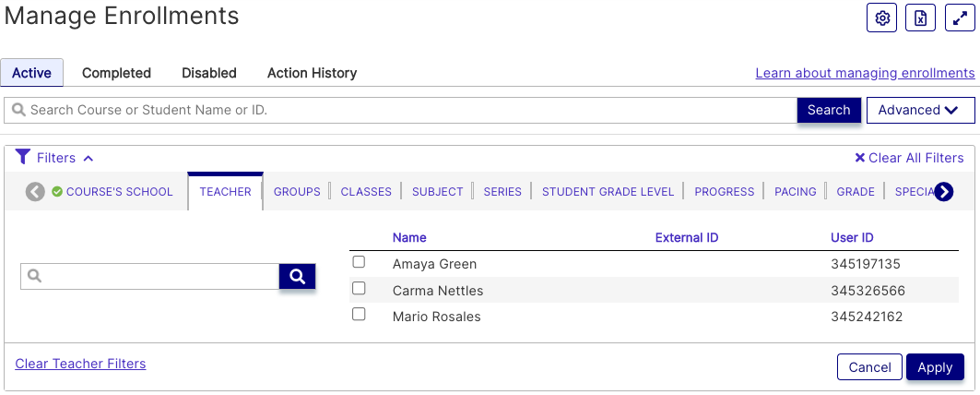
Task: Select the COURSE'S SCHOOL filter tab
Action: pyautogui.click(x=112, y=192)
